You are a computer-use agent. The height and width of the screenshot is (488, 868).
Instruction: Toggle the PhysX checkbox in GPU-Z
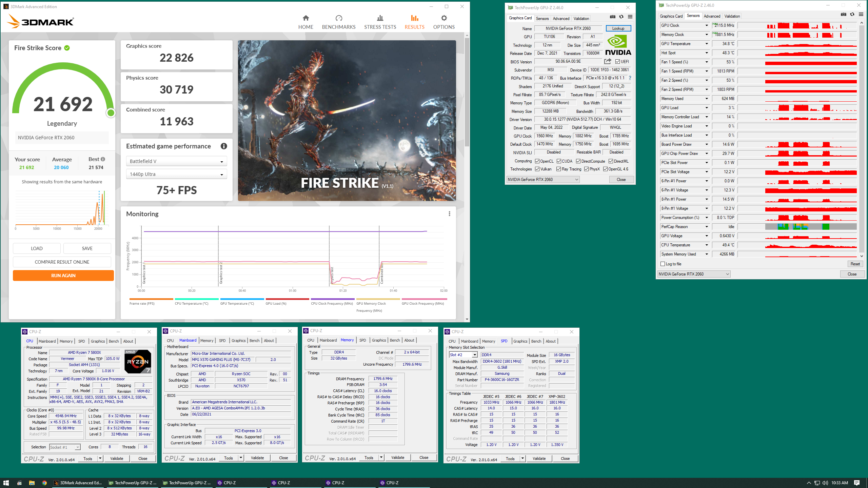(586, 169)
